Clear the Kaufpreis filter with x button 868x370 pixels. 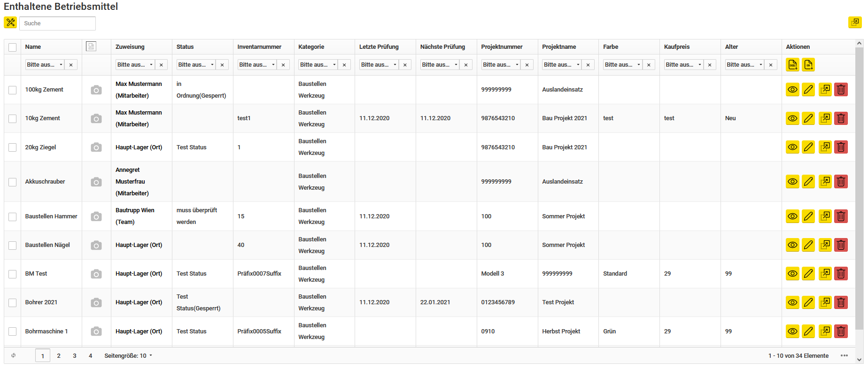(x=710, y=65)
